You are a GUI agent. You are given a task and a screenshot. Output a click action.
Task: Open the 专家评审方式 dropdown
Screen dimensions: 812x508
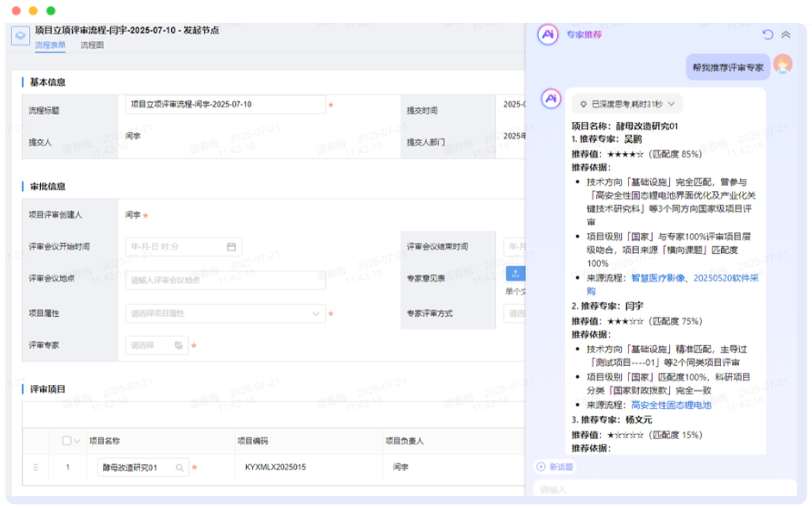tap(514, 314)
